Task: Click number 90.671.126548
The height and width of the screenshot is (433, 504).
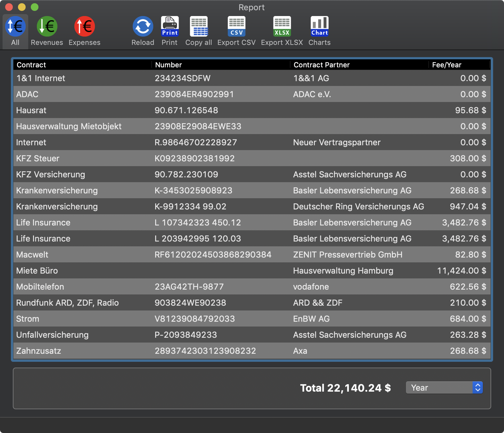Action: [186, 110]
